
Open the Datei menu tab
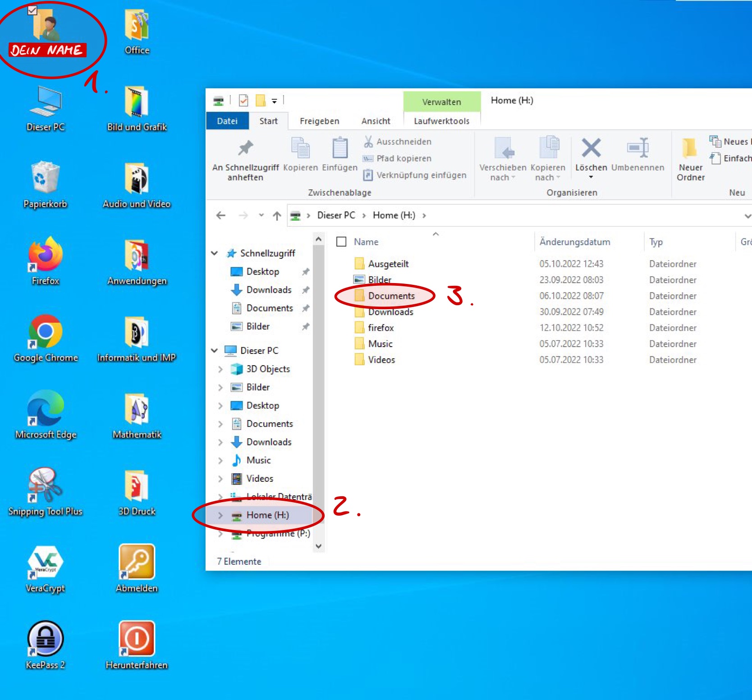[x=227, y=121]
